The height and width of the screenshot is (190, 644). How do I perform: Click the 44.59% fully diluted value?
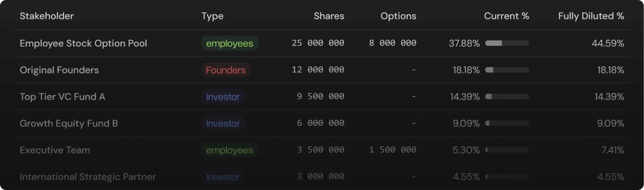tap(607, 43)
